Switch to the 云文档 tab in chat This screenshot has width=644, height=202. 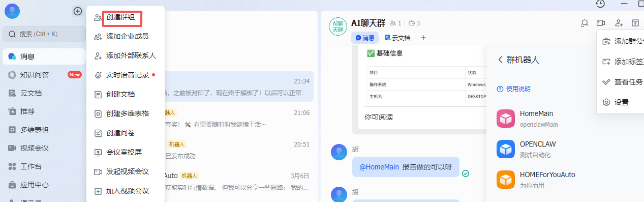click(x=397, y=38)
